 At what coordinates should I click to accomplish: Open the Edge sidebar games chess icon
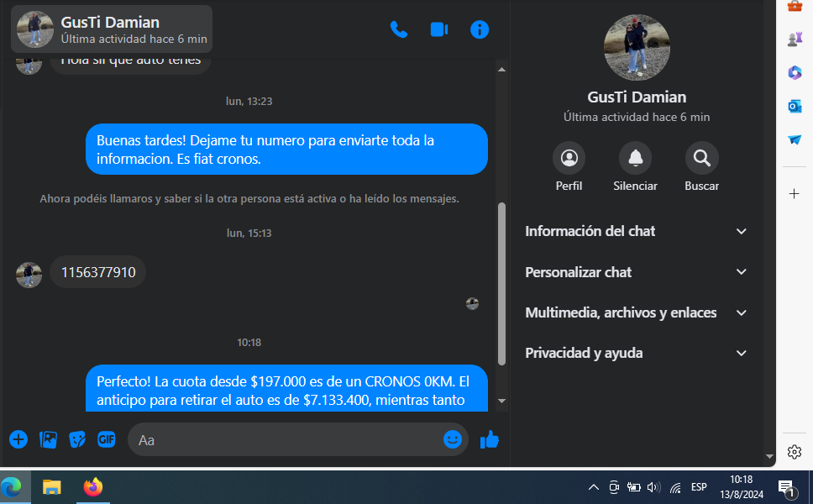(x=795, y=39)
